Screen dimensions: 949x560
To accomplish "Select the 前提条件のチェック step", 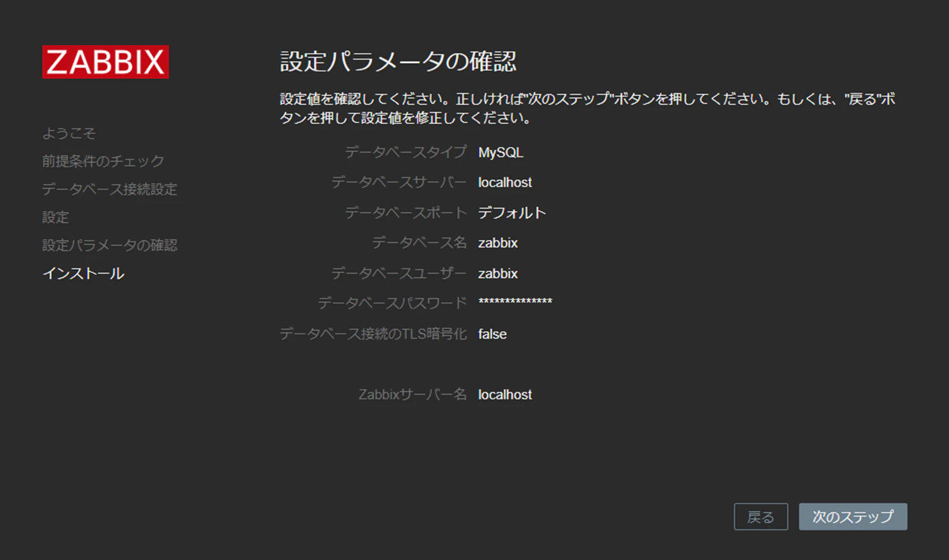I will [x=103, y=161].
